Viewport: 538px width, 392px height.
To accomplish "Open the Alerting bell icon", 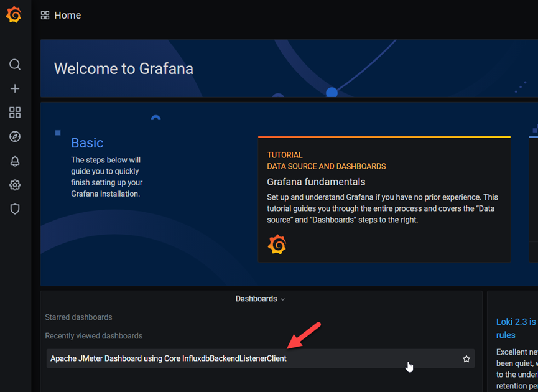I will pyautogui.click(x=15, y=161).
